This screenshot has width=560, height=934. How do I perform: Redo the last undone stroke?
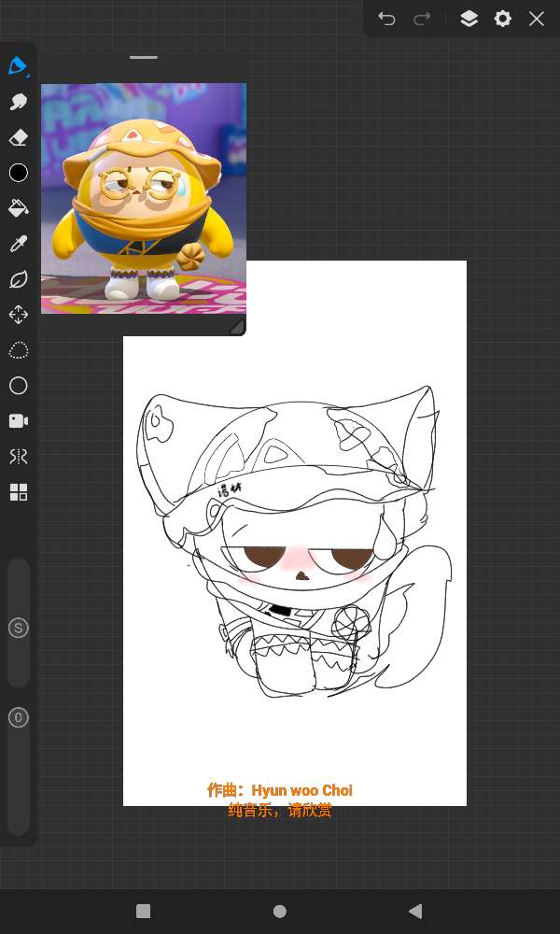point(421,19)
